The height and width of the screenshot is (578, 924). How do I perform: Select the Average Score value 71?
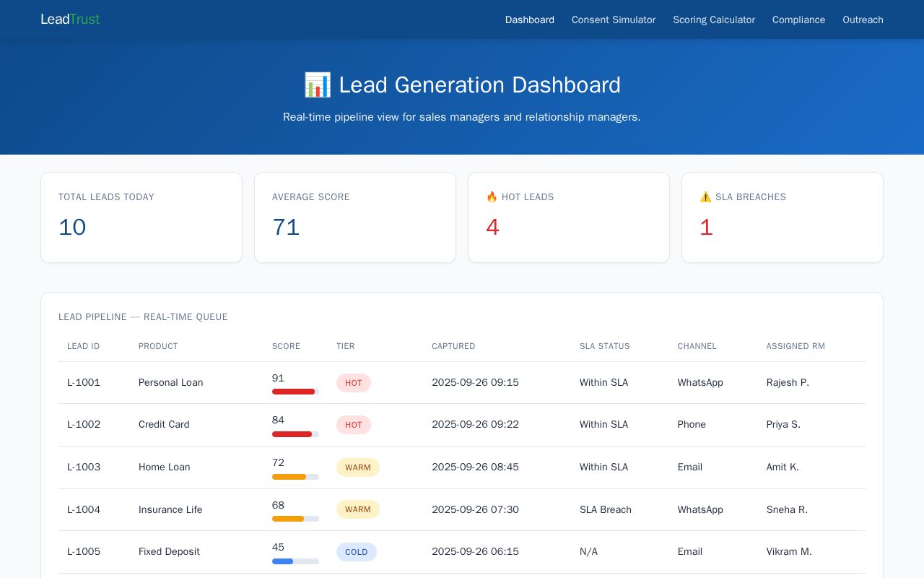click(286, 228)
